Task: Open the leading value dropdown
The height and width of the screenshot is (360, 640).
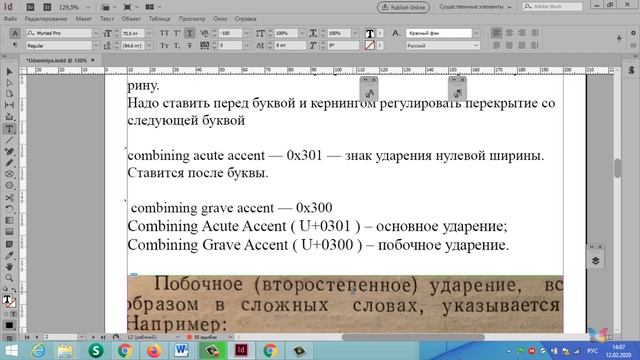Action: coord(149,46)
